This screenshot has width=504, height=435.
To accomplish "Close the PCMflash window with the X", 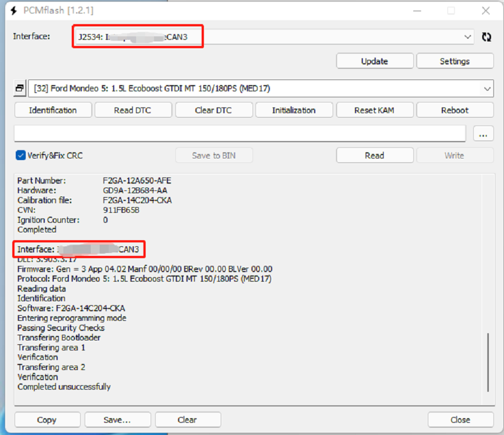I will click(x=486, y=11).
